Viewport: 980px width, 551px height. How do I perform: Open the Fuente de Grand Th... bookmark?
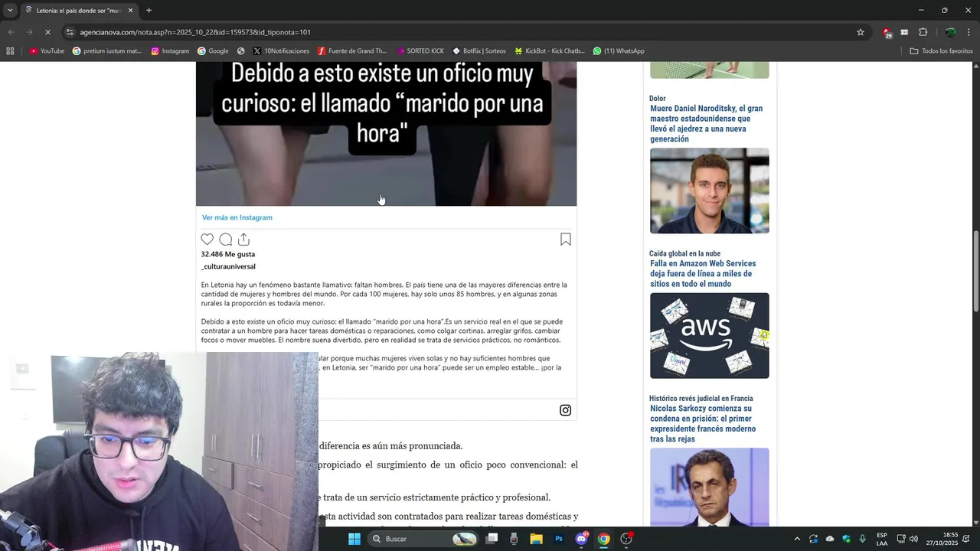pos(352,51)
